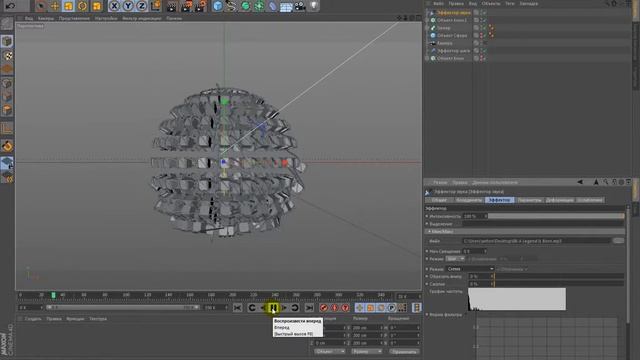The image size is (640, 360).
Task: Select the Move tool
Action: (x=54, y=6)
